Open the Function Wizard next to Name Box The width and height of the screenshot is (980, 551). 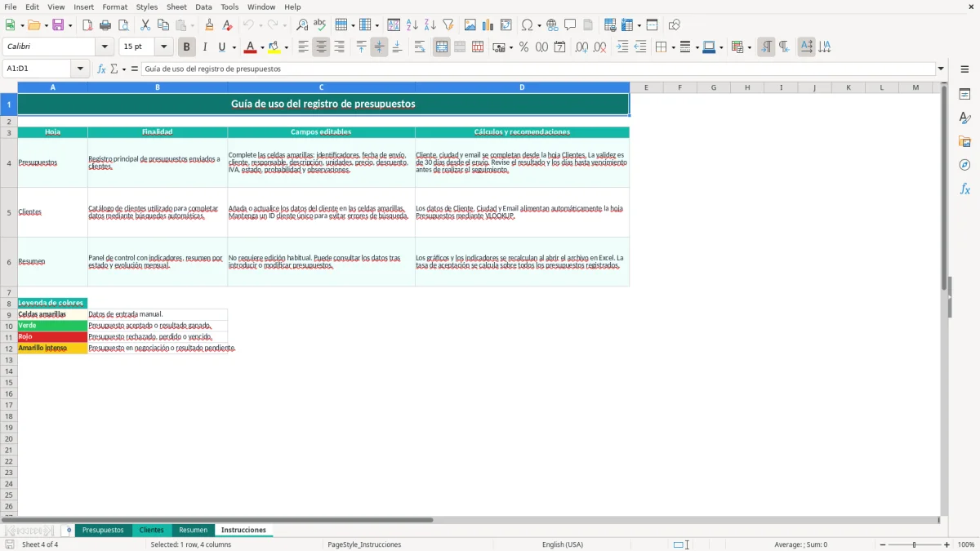pos(102,69)
